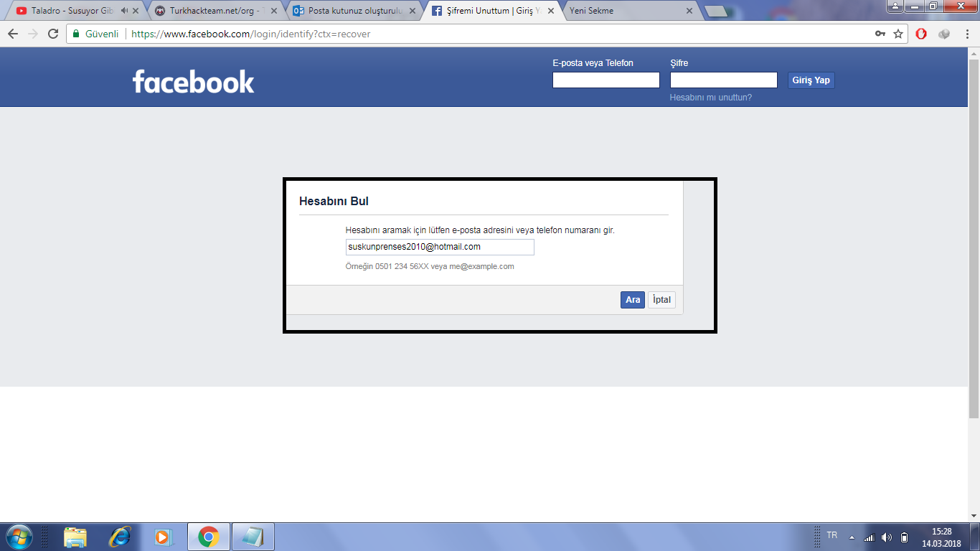The height and width of the screenshot is (551, 980).
Task: Open media player taskbar icon
Action: [164, 537]
